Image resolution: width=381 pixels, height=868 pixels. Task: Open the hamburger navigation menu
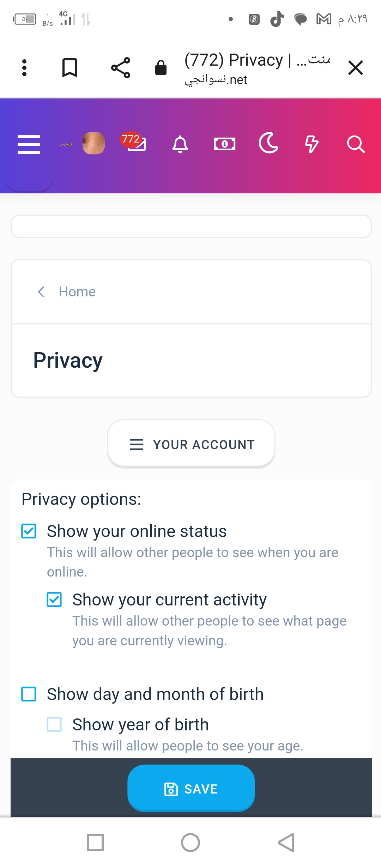click(x=29, y=144)
